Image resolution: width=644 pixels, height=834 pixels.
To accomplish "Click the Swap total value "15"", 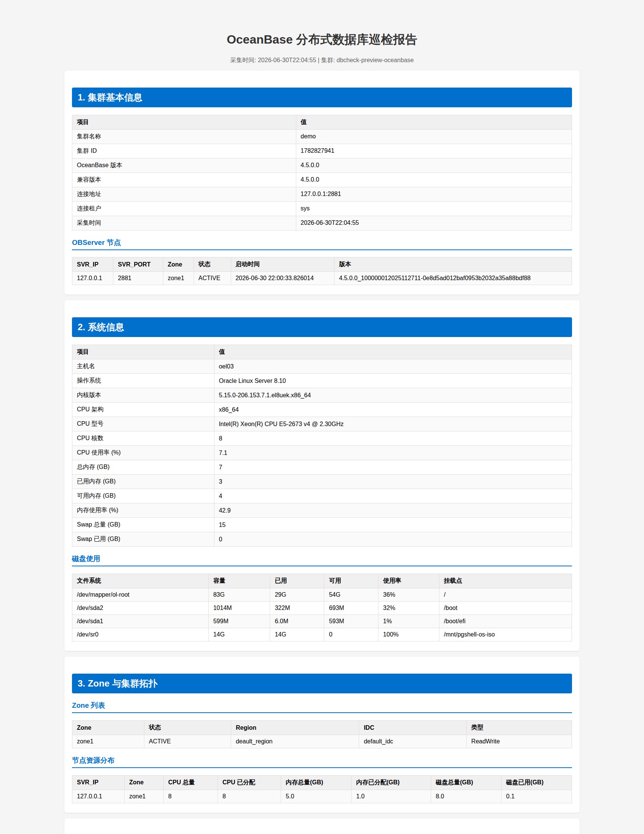I will click(222, 525).
